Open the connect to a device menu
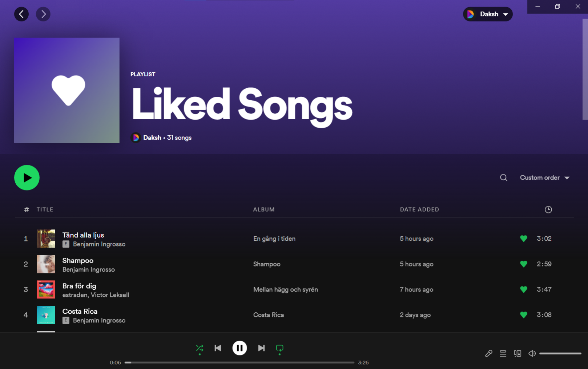The height and width of the screenshot is (369, 588). click(x=517, y=353)
